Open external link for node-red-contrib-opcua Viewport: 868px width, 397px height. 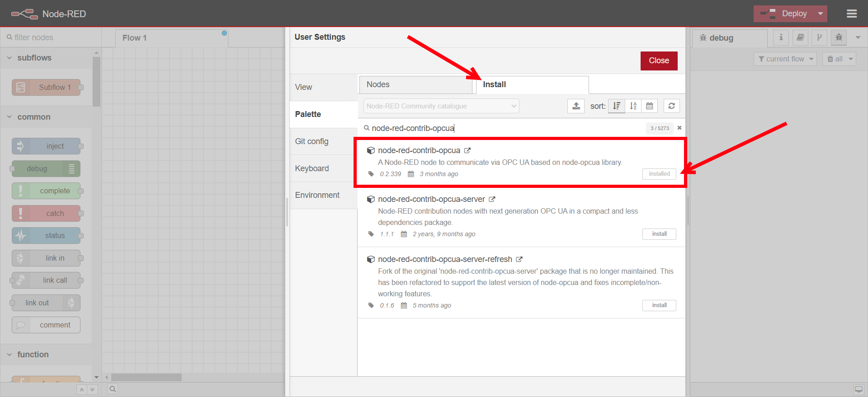coord(467,150)
